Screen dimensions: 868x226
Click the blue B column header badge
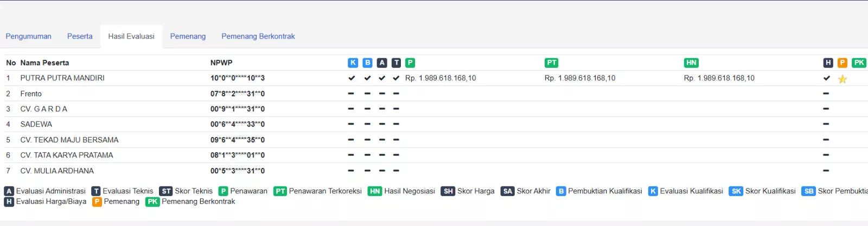(367, 62)
